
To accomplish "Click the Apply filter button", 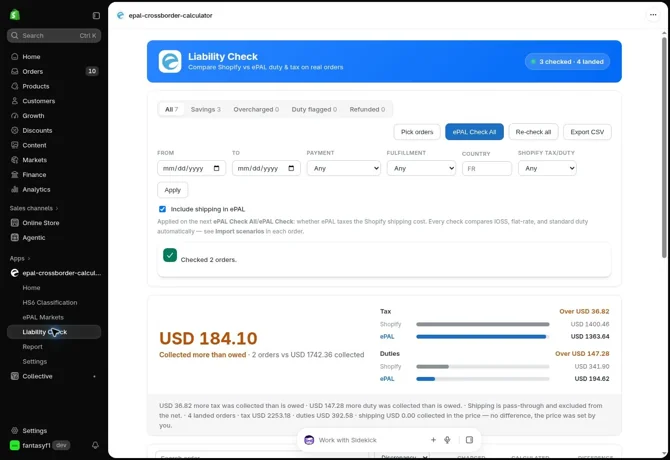I will click(173, 190).
